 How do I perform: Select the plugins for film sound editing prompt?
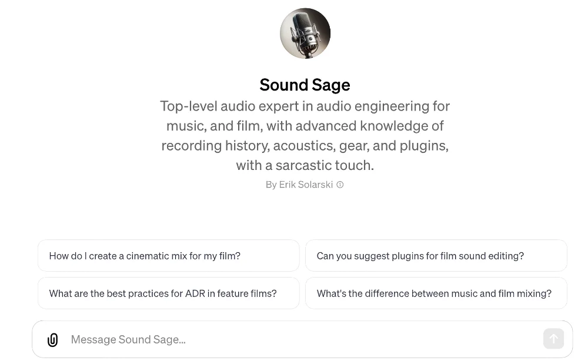[436, 255]
